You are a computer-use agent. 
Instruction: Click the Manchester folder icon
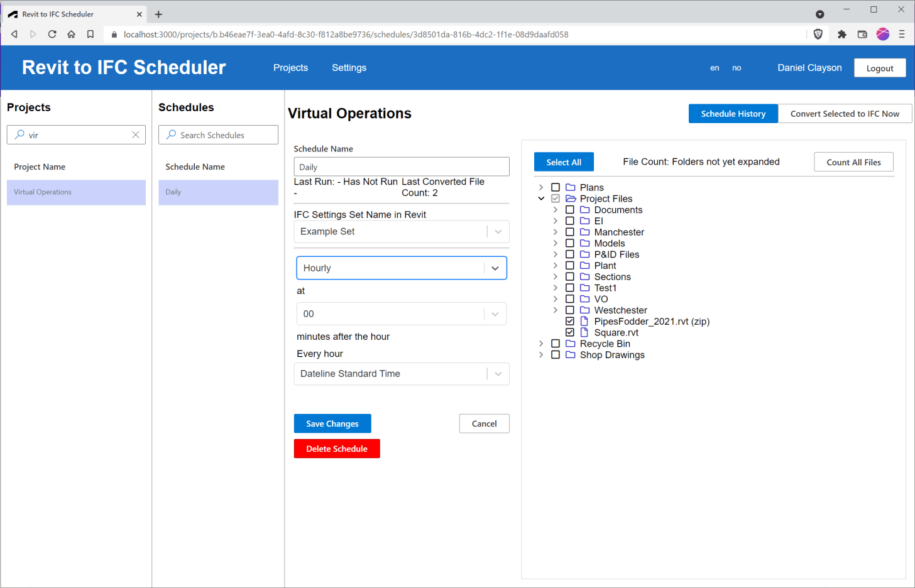(585, 232)
